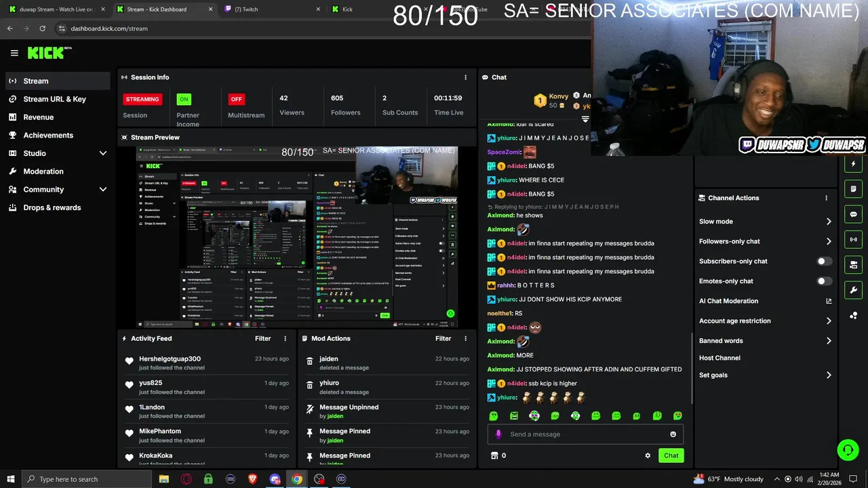
Task: Click Host Channel action
Action: [719, 358]
